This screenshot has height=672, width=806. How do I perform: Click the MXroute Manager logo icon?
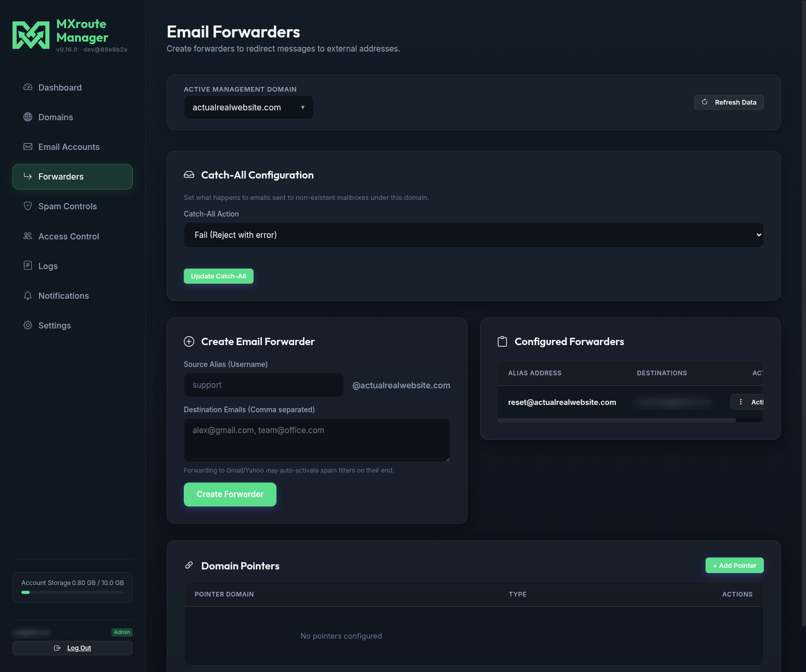[x=31, y=35]
